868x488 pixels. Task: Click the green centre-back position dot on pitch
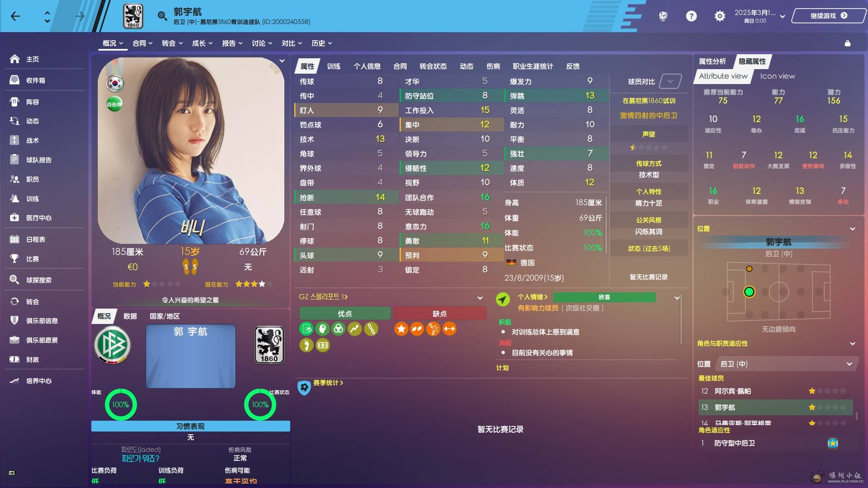749,292
